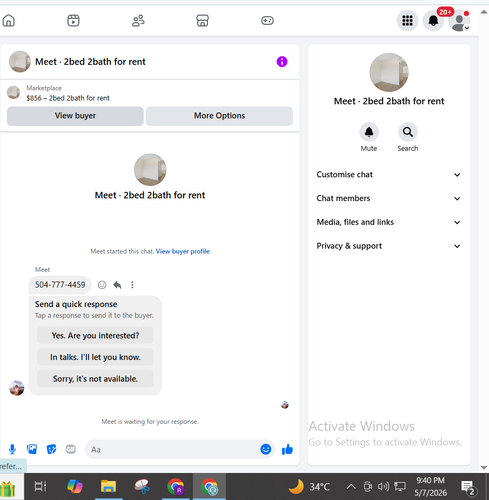Viewport: 489px width, 500px height.
Task: Expand Media, files and links section
Action: (389, 222)
